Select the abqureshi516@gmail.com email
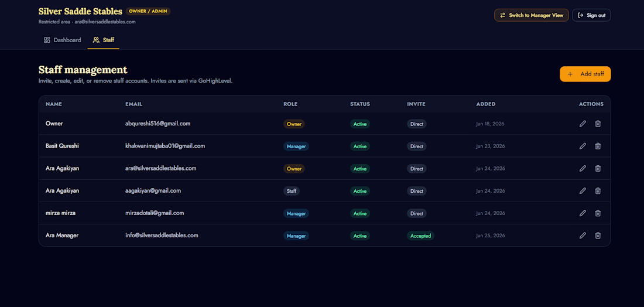The height and width of the screenshot is (307, 644). point(157,123)
